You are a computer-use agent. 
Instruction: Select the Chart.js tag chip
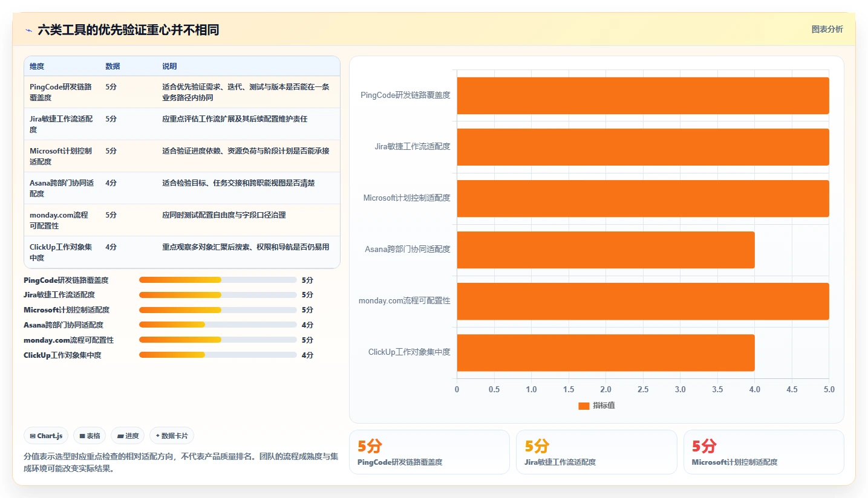pos(46,436)
